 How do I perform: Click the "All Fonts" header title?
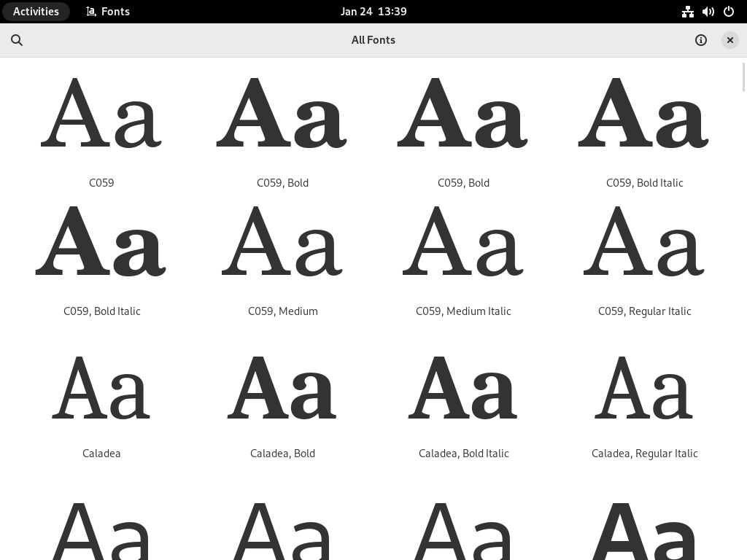tap(373, 40)
